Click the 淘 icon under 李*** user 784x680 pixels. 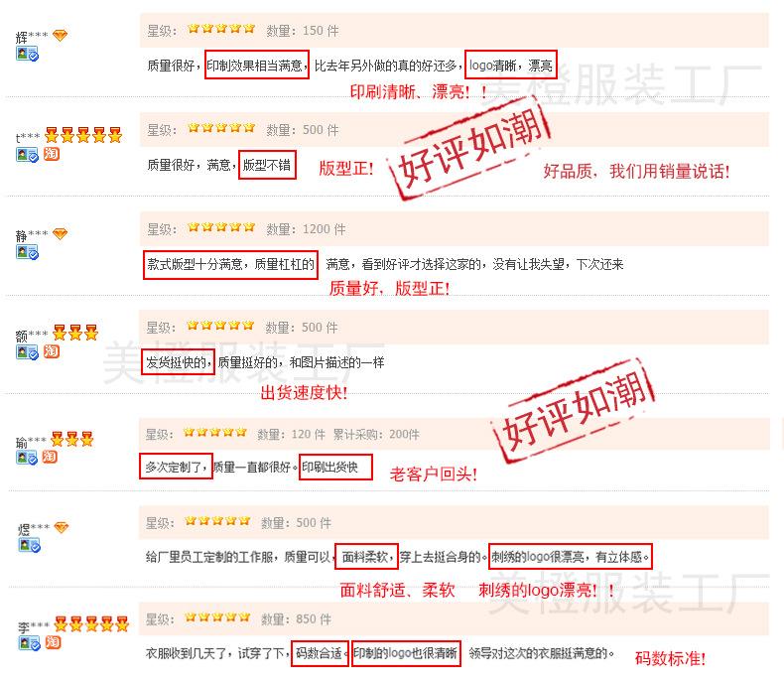point(53,642)
